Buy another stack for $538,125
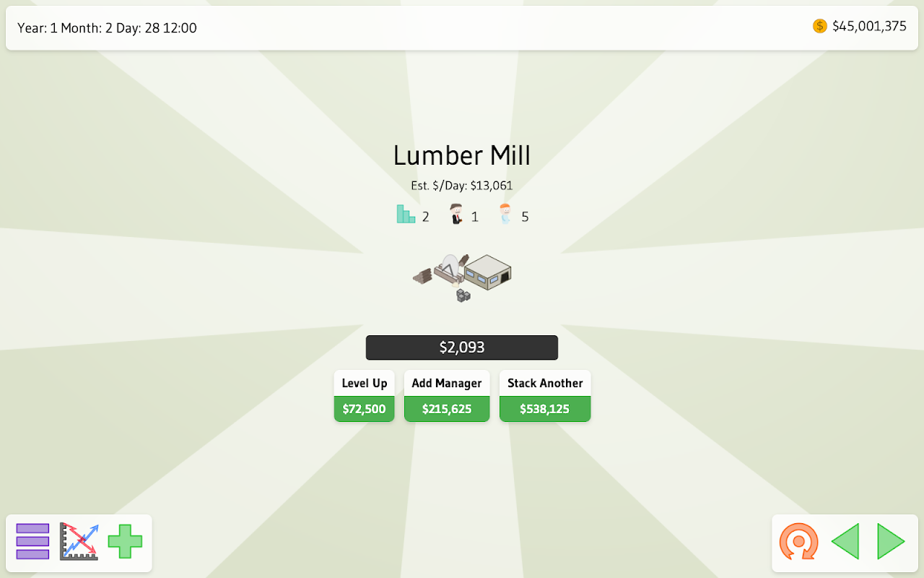Image resolution: width=924 pixels, height=578 pixels. [x=545, y=409]
